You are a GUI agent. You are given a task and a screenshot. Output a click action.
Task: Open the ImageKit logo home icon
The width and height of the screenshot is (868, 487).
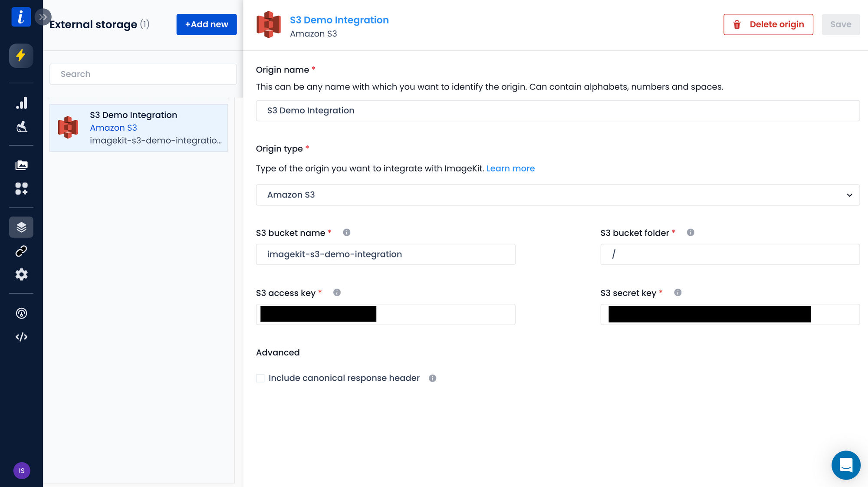pos(21,17)
